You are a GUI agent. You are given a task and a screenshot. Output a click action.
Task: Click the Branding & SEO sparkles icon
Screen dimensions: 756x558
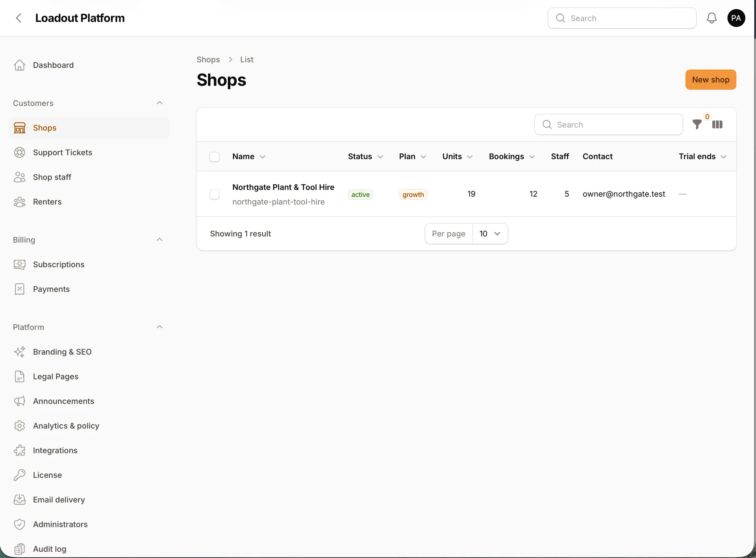20,352
